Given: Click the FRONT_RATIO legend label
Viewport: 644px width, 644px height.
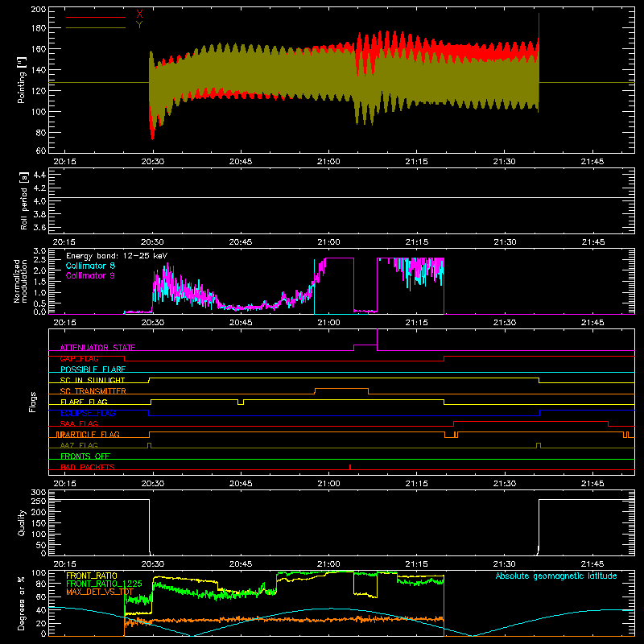Looking at the screenshot, I should click(92, 576).
